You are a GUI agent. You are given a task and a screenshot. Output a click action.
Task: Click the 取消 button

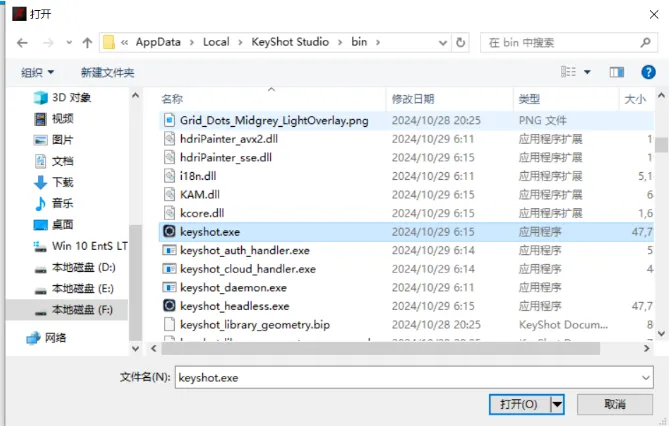615,404
